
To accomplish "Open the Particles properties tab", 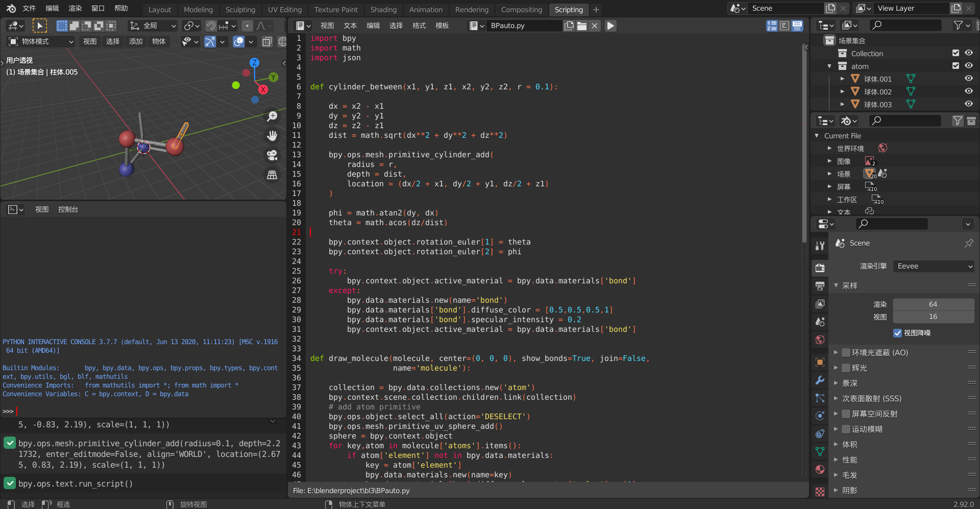I will coord(820,398).
